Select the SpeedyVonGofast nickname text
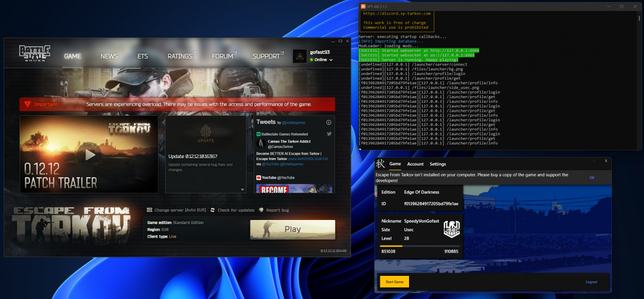This screenshot has height=299, width=644. pos(422,221)
